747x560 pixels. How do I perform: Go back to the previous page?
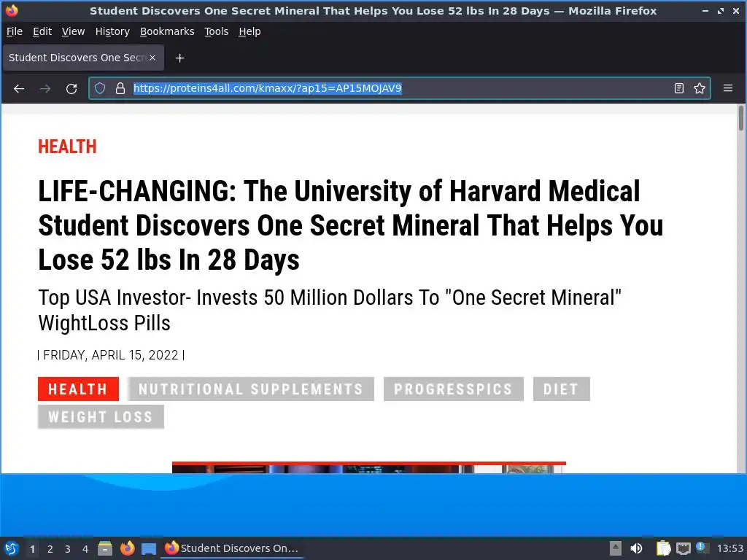pos(19,88)
